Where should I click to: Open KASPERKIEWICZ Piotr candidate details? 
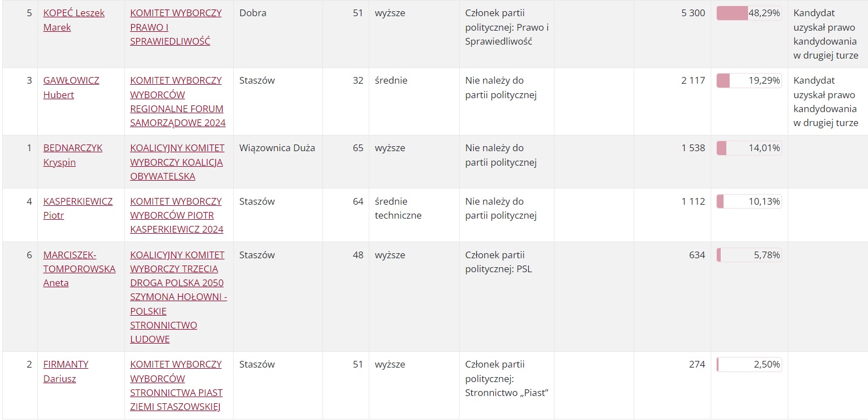pyautogui.click(x=78, y=201)
